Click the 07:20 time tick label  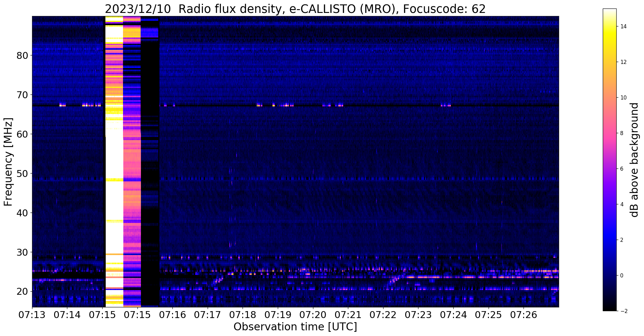point(313,315)
